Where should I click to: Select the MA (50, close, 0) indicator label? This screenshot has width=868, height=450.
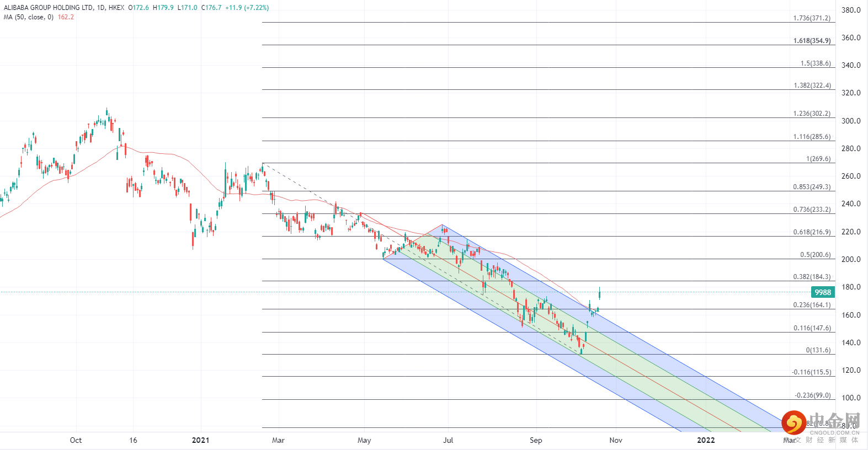[x=29, y=17]
